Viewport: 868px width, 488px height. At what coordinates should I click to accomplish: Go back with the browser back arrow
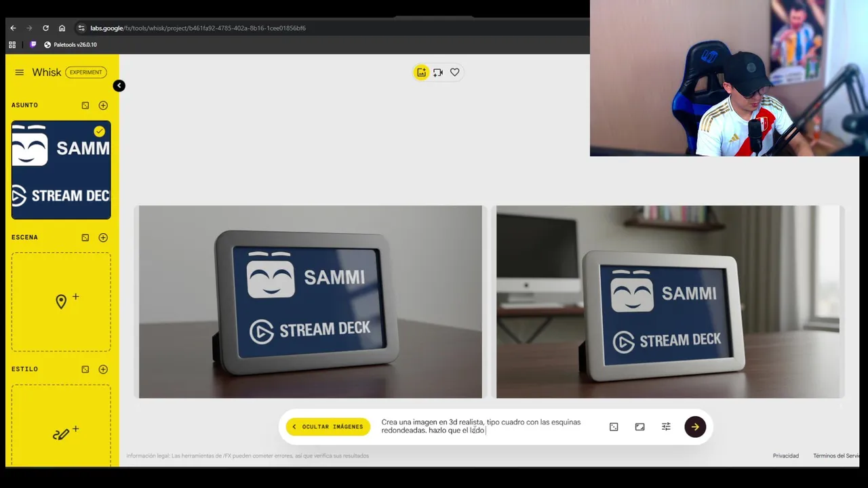(13, 28)
